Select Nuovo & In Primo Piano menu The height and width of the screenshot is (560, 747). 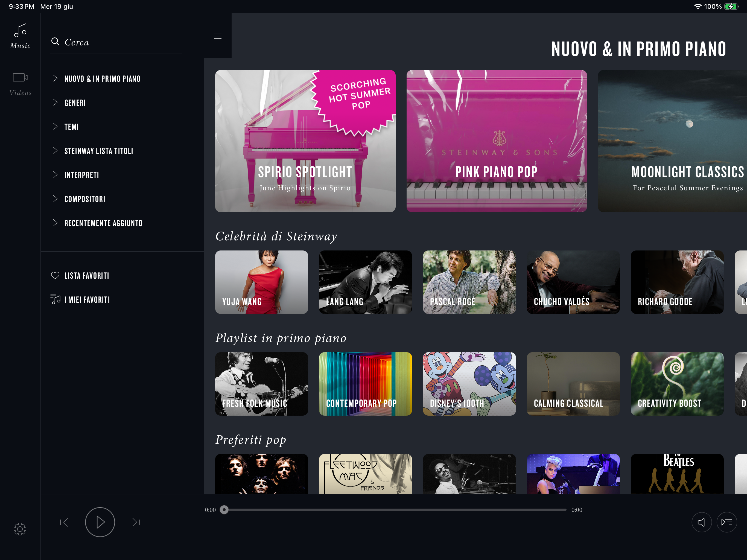102,79
